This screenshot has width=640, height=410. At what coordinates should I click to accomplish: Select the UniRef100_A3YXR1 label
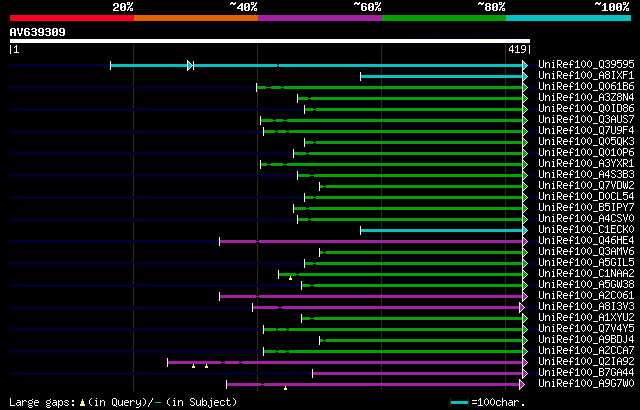tap(586, 164)
